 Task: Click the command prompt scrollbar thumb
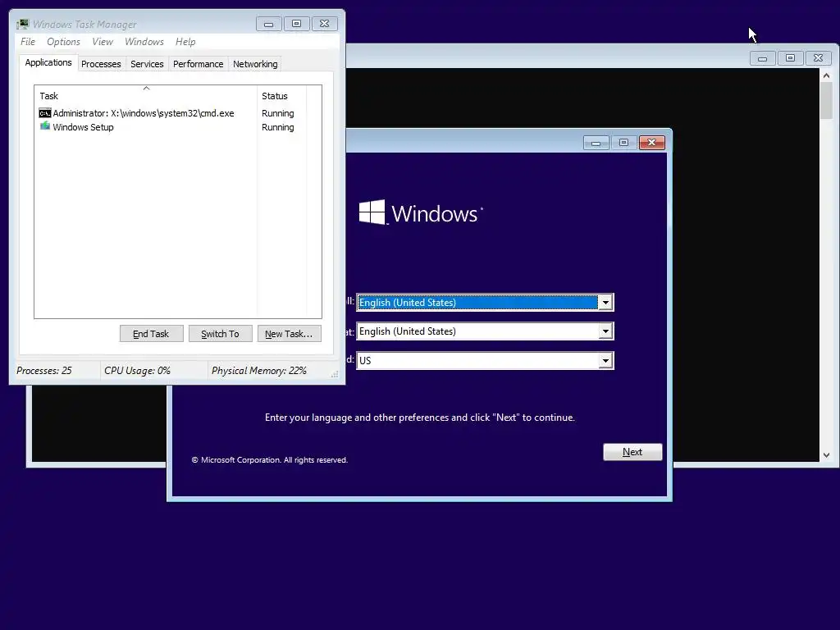[826, 101]
